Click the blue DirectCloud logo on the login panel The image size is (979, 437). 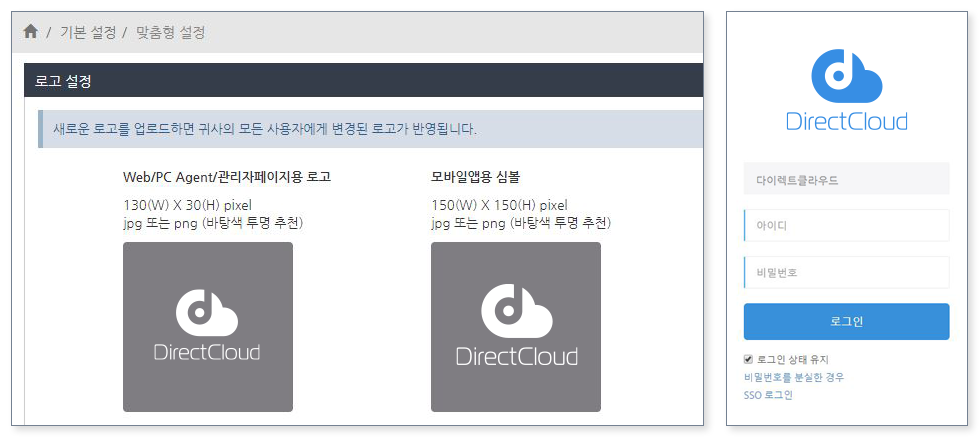(x=847, y=90)
